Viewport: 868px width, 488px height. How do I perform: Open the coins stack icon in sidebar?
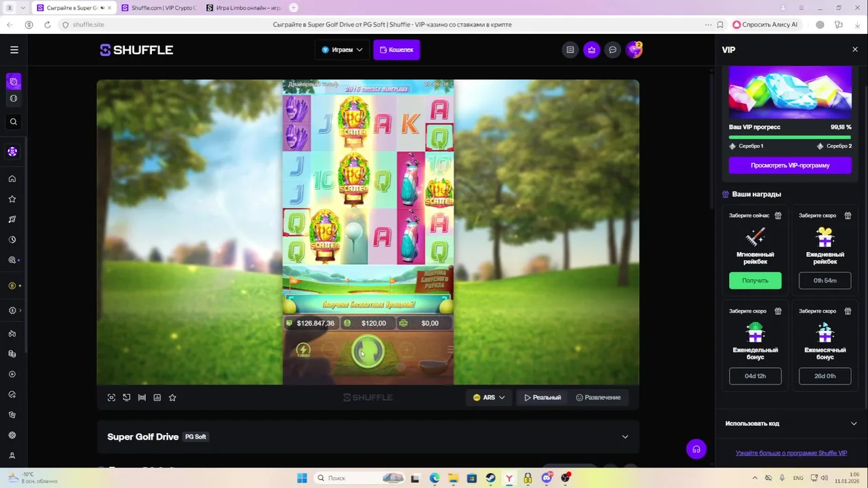(x=12, y=354)
